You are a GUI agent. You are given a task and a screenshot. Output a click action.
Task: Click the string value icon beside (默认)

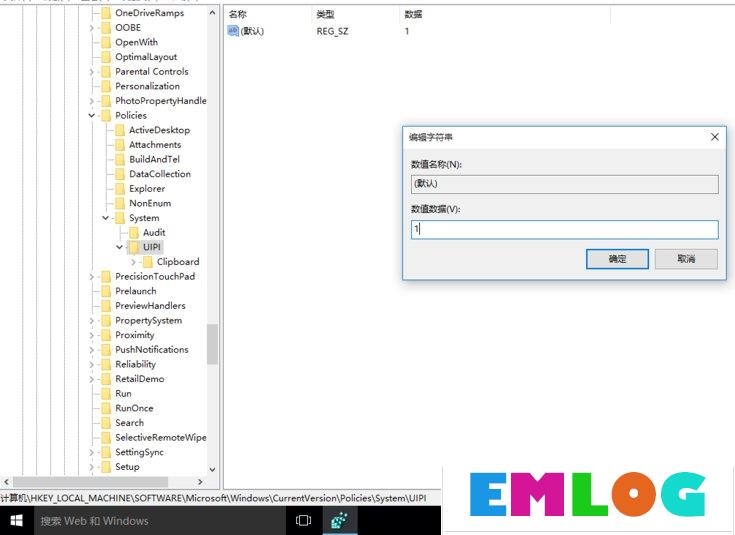[x=233, y=31]
